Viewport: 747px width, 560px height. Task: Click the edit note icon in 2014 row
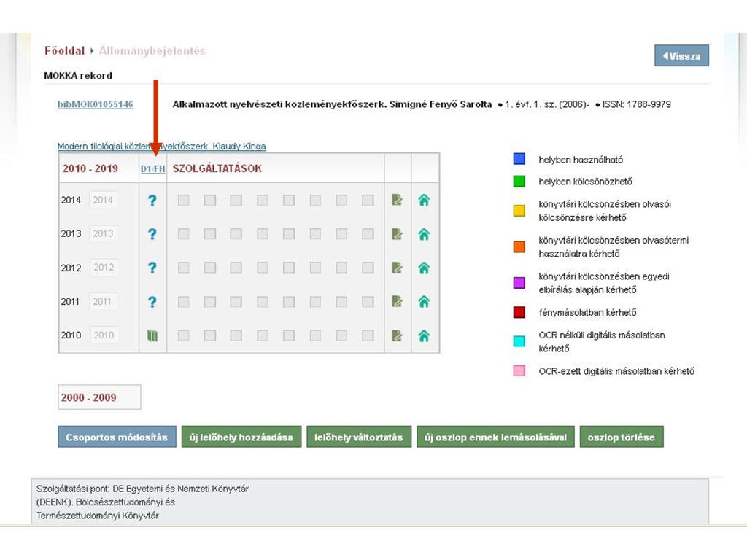pyautogui.click(x=397, y=200)
